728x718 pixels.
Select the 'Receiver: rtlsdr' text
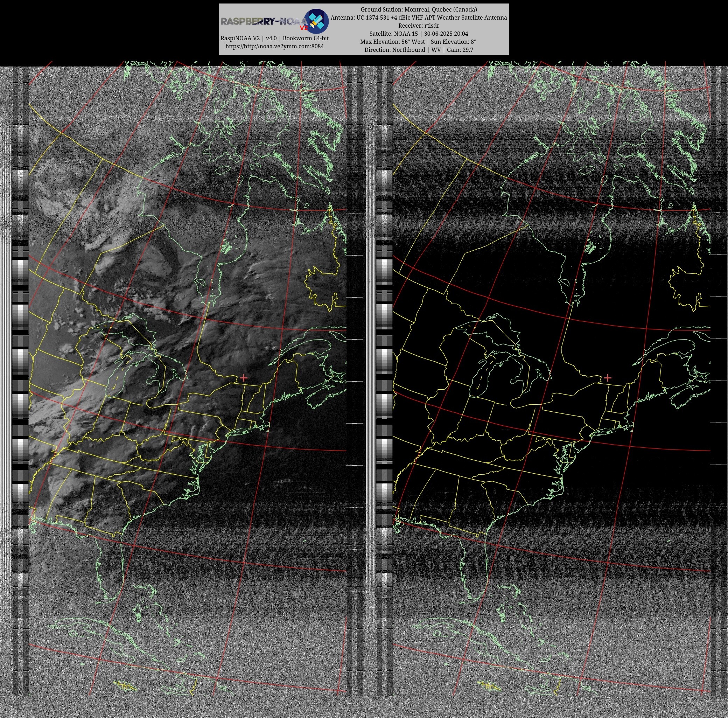[419, 26]
